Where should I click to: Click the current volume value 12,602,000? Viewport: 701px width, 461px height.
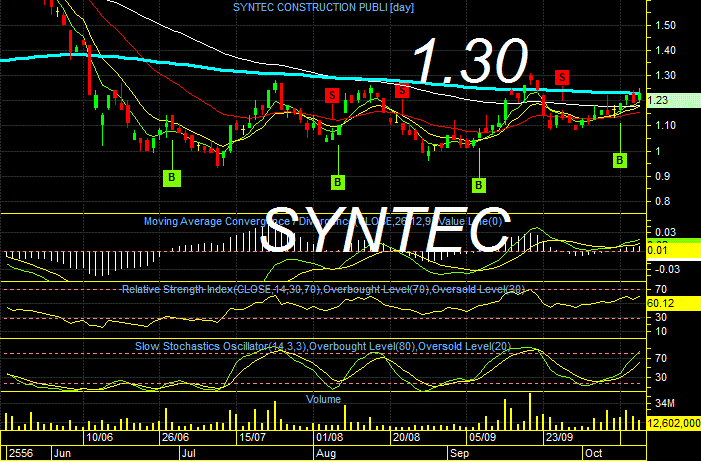[x=674, y=423]
